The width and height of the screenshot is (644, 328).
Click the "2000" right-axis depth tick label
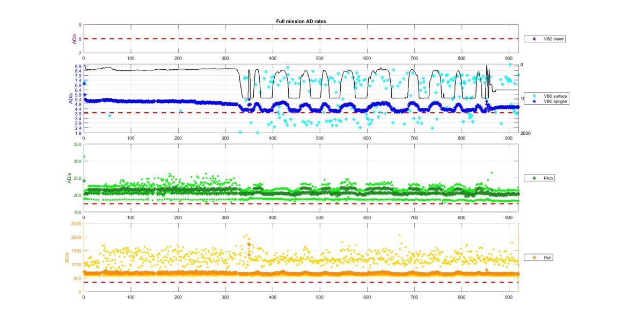click(525, 133)
